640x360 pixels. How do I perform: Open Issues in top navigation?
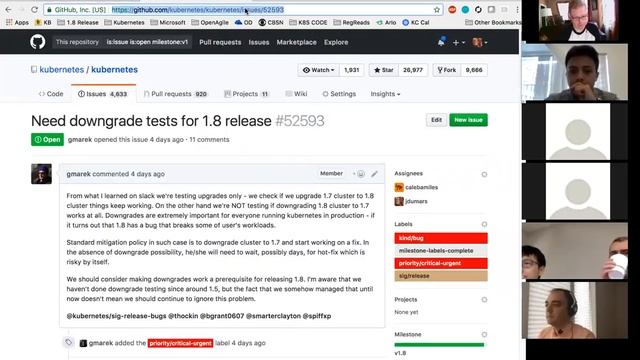click(x=259, y=42)
